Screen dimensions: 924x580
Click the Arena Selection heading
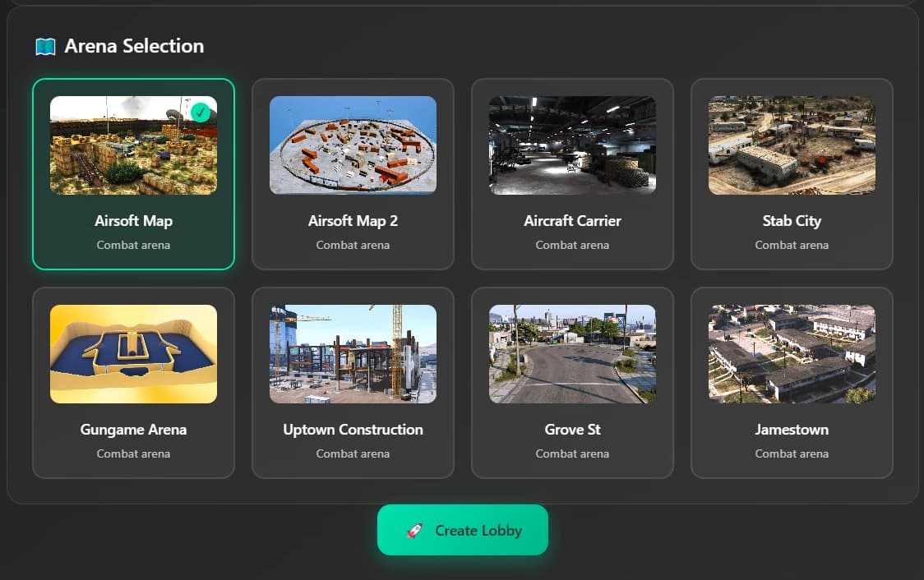point(134,46)
